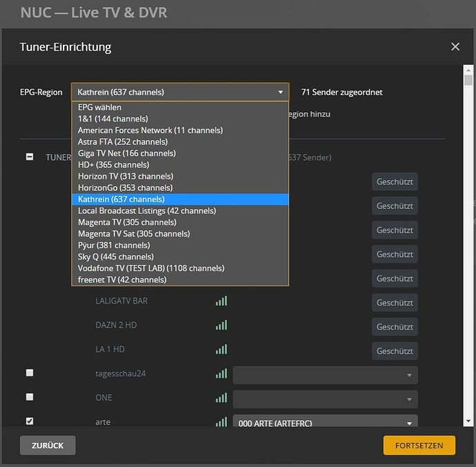
Task: Open the arte '000 ARTE (ARTEFRC)' dropdown
Action: tap(325, 421)
